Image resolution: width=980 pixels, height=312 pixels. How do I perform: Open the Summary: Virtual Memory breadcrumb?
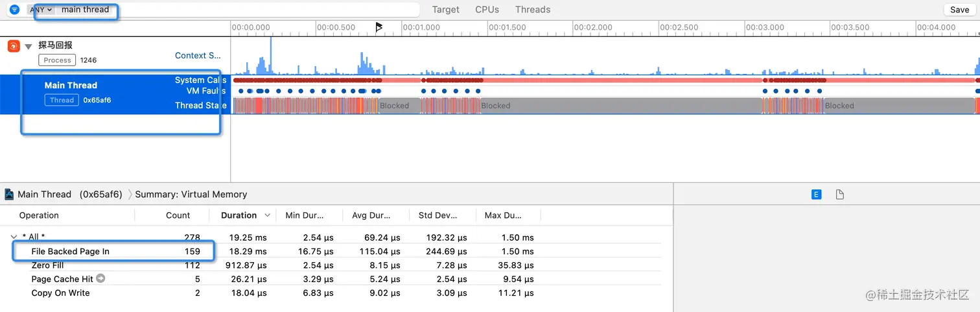tap(191, 194)
